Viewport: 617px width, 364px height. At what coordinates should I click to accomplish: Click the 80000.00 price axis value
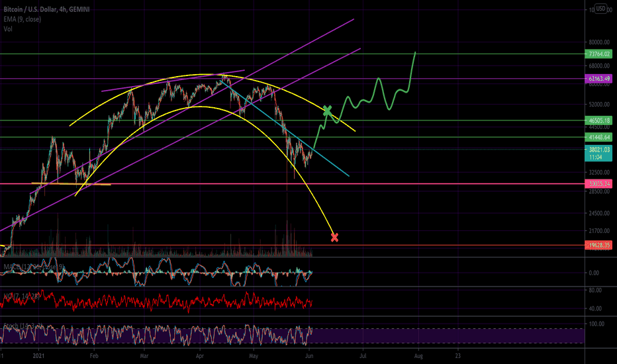[599, 42]
